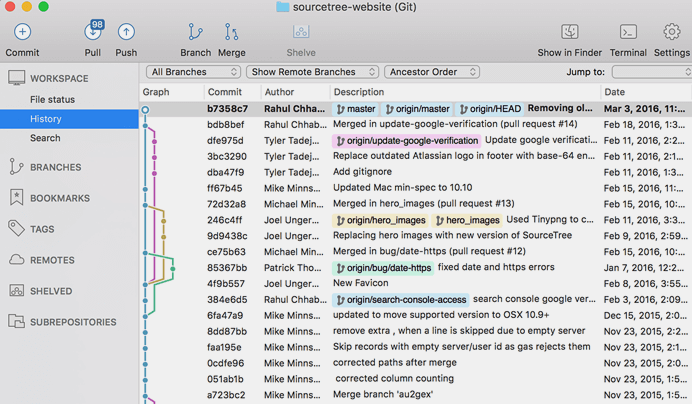Click the master branch label tag
The width and height of the screenshot is (692, 404).
(355, 109)
